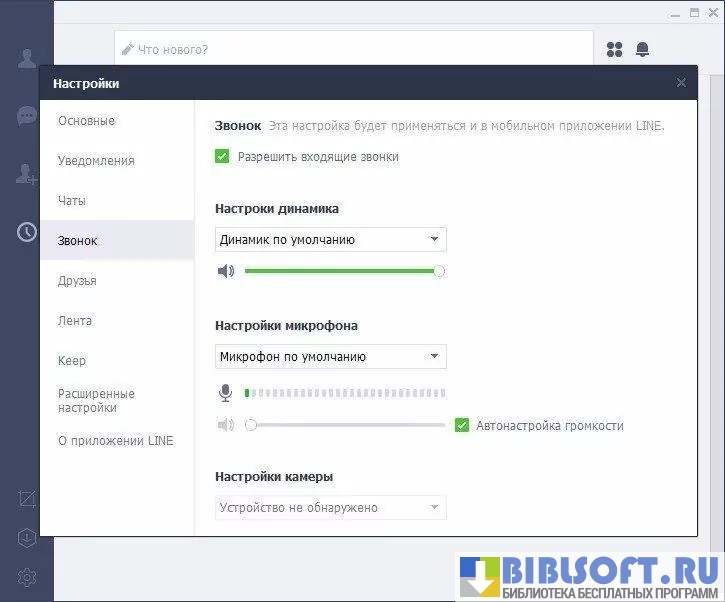Click the screen capture icon in sidebar

27,498
